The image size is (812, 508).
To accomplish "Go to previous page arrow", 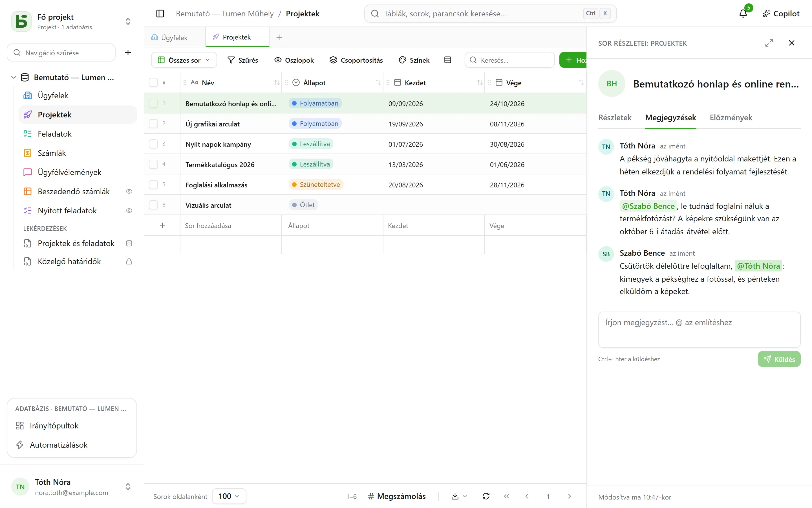I will coord(527,496).
